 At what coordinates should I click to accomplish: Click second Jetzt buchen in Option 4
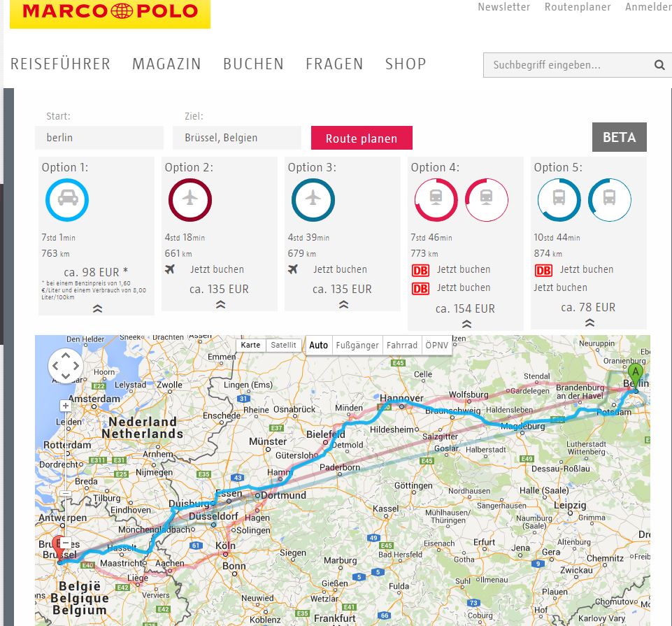(464, 287)
